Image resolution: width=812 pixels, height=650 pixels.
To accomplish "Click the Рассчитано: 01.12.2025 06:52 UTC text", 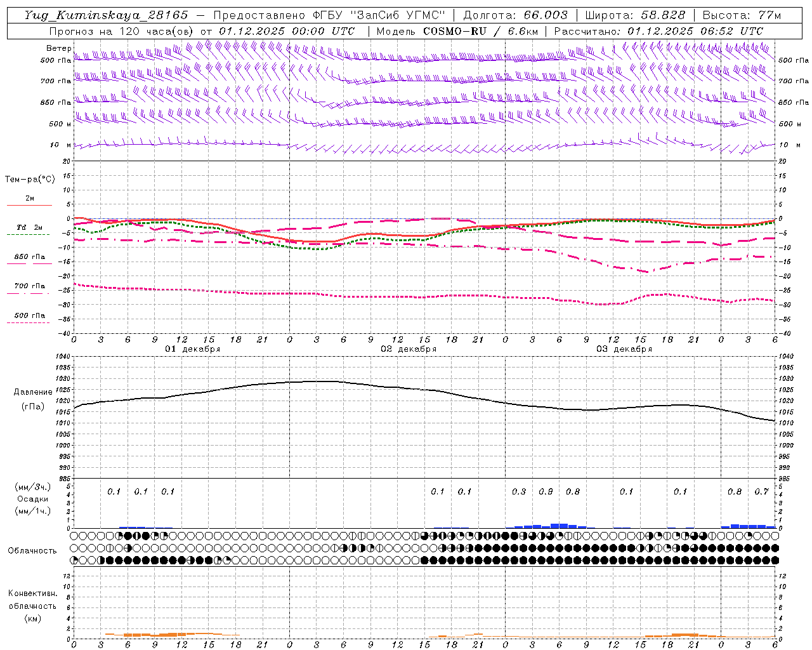I will 658,31.
